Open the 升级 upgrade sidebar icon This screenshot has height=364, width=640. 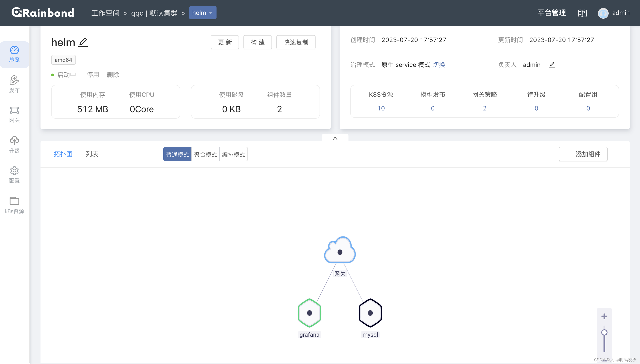[x=14, y=140]
